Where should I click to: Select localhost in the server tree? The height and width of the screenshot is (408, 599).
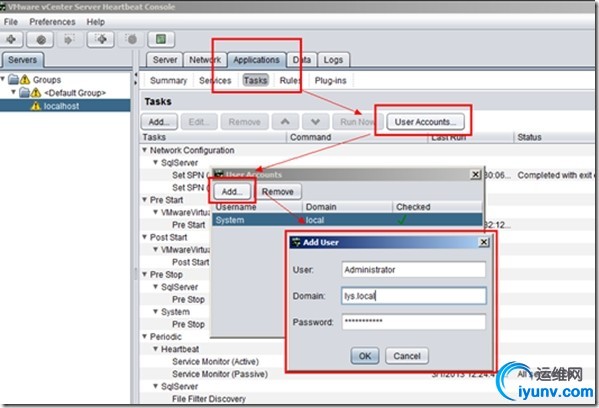coord(65,106)
